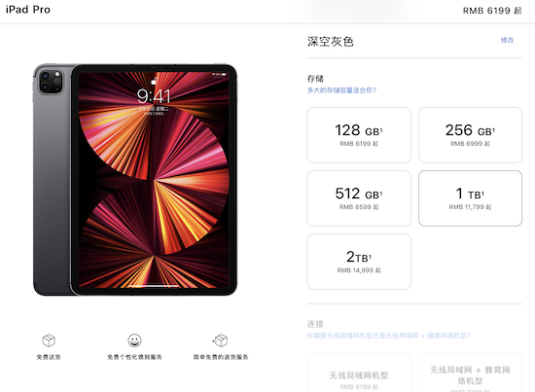The image size is (535, 392).
Task: Open the Wi-Fi vs cellular help link
Action: [x=389, y=336]
